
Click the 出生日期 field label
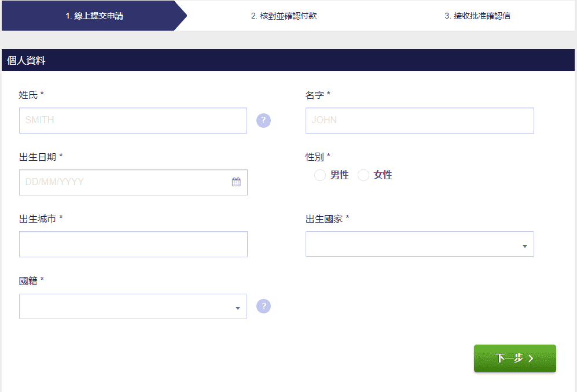click(x=41, y=157)
